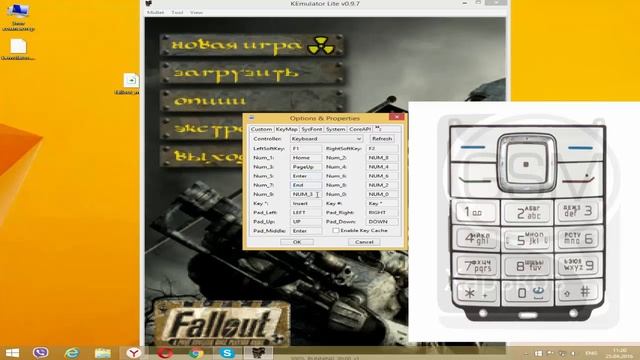
Task: Switch to the KeyMap tab
Action: point(287,129)
